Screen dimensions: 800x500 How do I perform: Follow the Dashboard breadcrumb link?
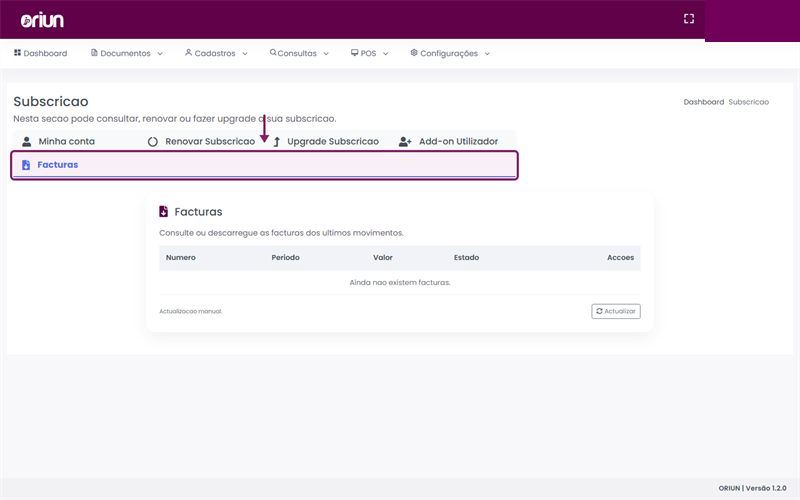[x=704, y=102]
